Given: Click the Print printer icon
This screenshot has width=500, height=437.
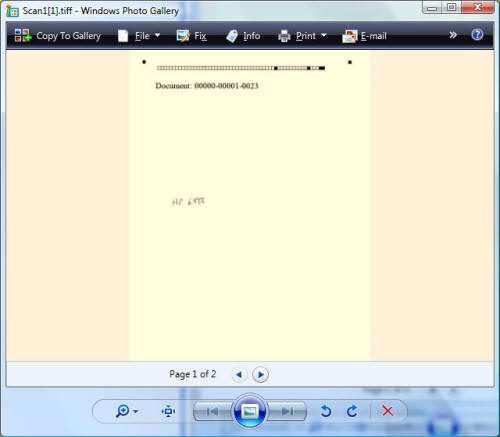Looking at the screenshot, I should pyautogui.click(x=284, y=36).
